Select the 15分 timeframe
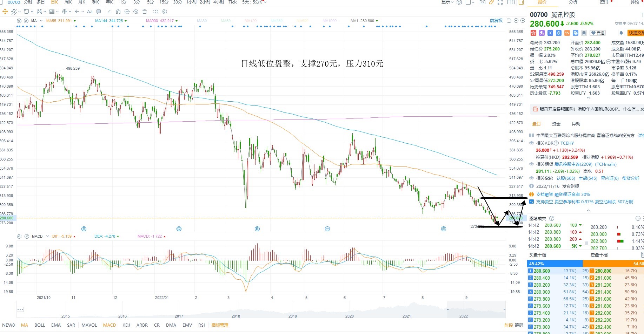 [164, 2]
